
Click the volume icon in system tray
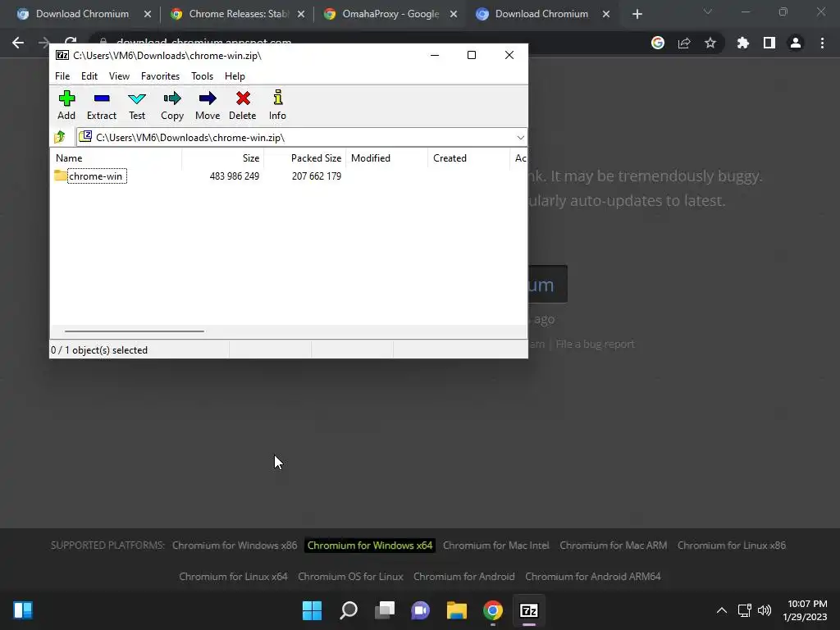click(765, 610)
